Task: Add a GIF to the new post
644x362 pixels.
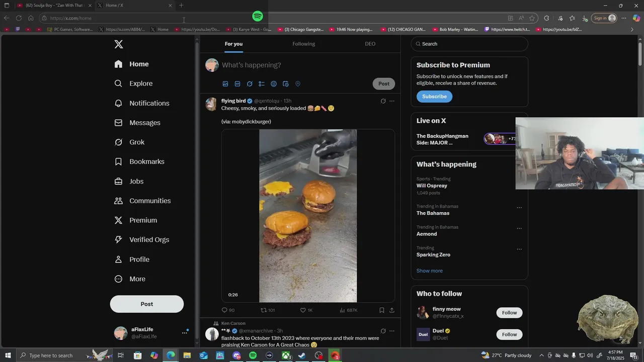Action: [237, 84]
